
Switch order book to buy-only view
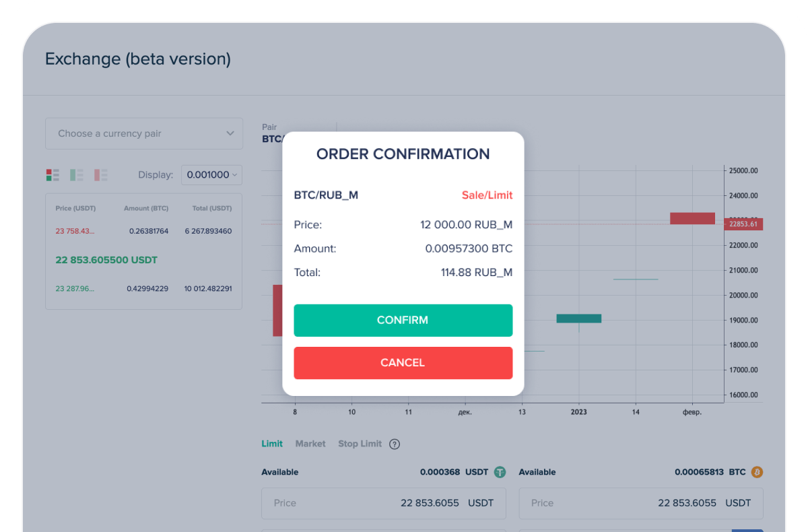77,175
